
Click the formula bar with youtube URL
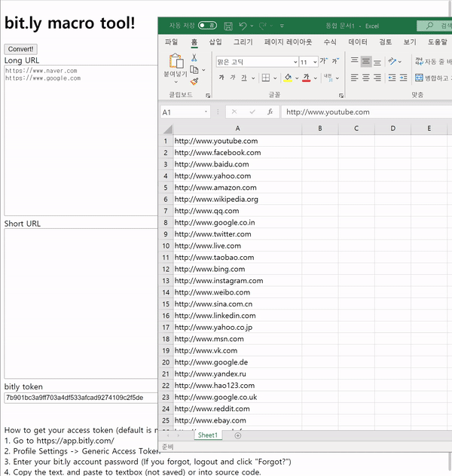pyautogui.click(x=366, y=112)
